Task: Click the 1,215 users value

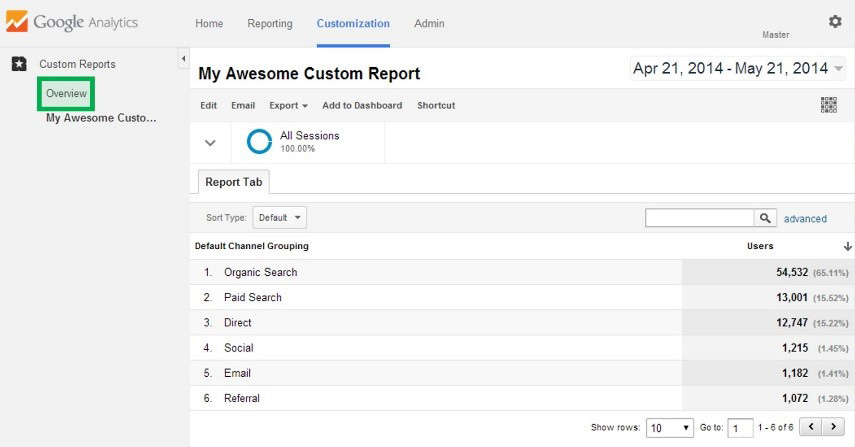Action: pyautogui.click(x=795, y=348)
